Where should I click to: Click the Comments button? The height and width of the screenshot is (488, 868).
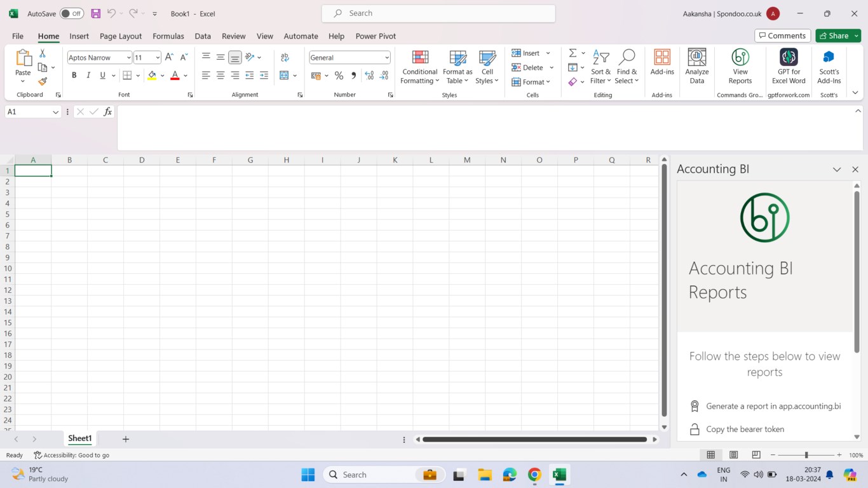point(782,36)
